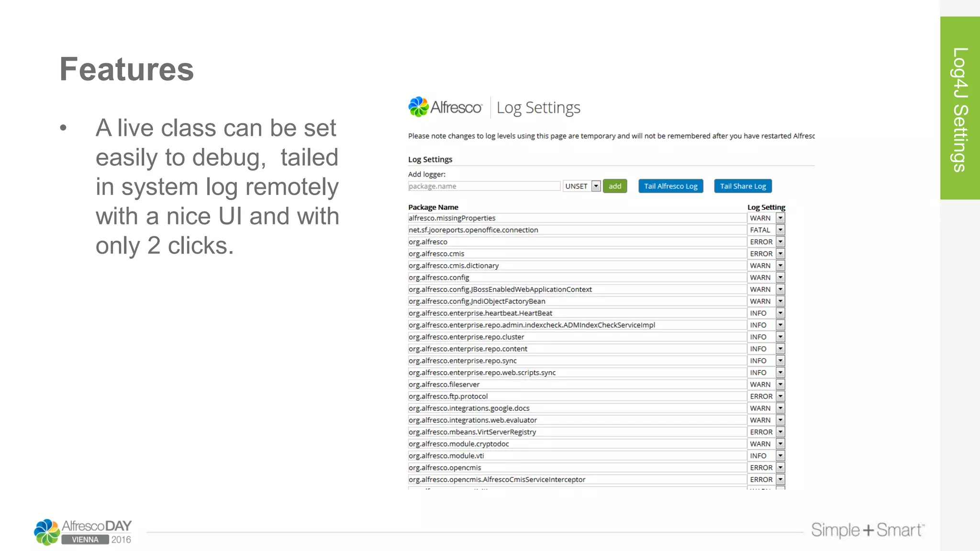Select org.alfresco.integrations.google.docs package name
The image size is (980, 551).
577,408
